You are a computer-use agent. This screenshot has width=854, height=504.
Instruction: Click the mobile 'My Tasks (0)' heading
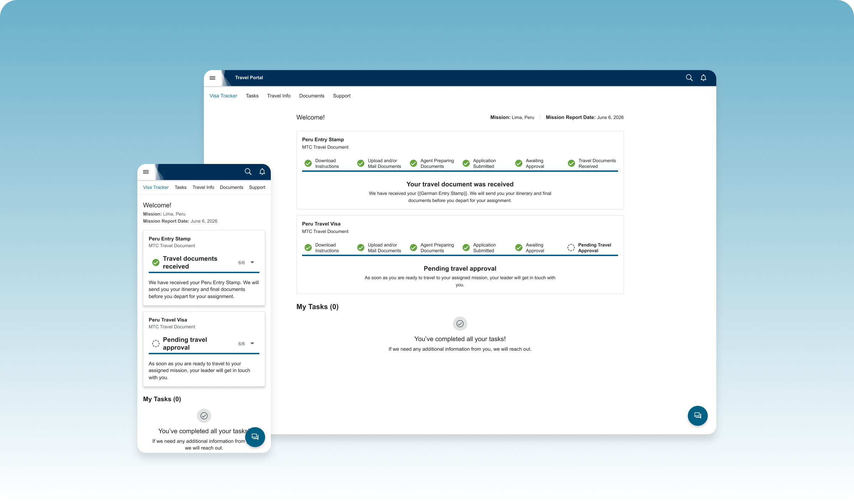coord(162,399)
